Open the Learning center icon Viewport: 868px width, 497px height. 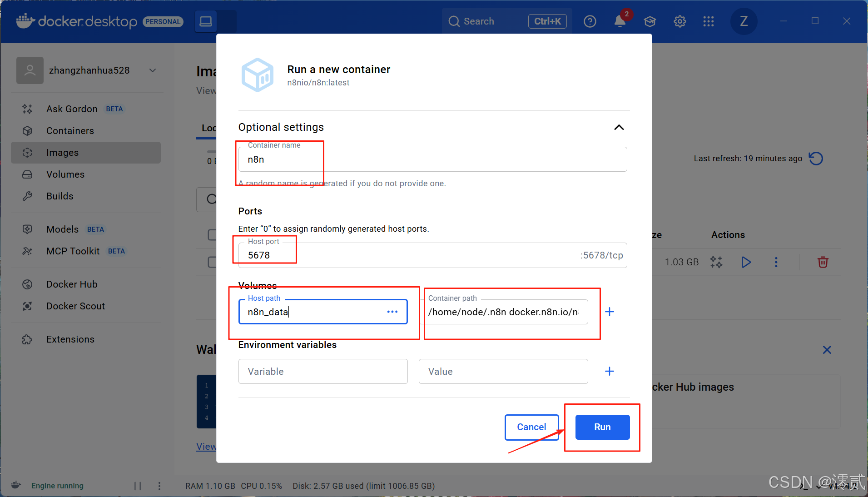650,21
